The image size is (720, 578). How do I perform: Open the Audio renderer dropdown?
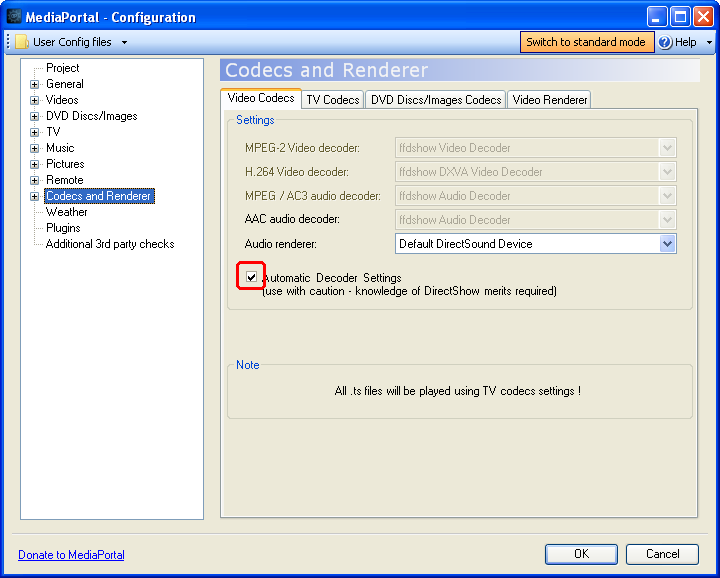[667, 244]
